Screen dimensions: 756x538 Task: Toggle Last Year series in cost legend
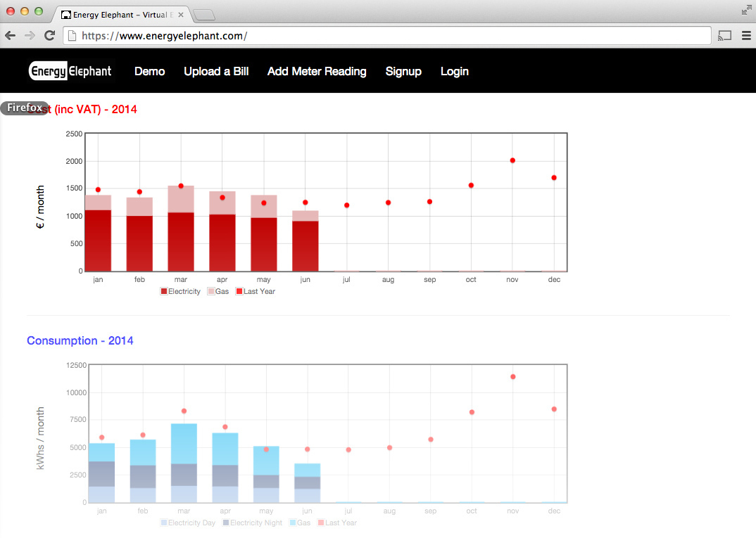pos(255,291)
